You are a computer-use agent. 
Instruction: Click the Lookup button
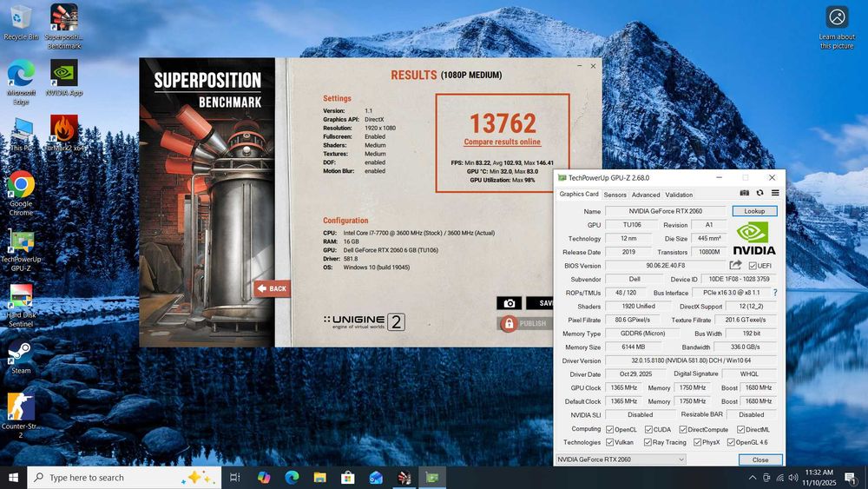pyautogui.click(x=754, y=211)
